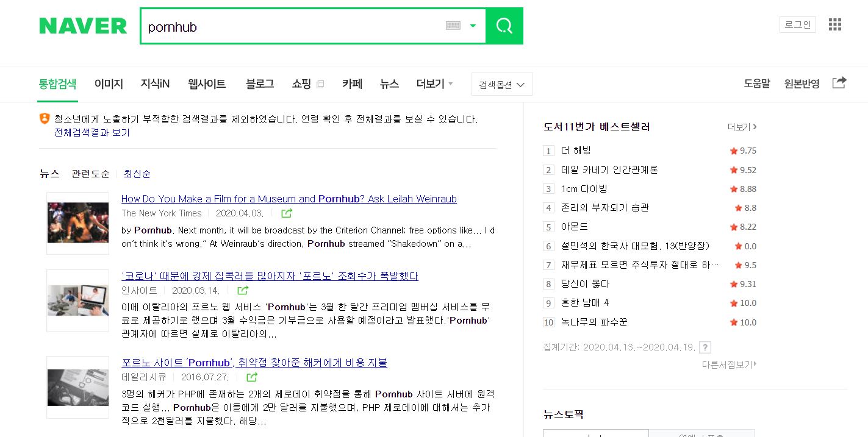Click the date 2020.04.03. on NYT result
868x437 pixels.
[240, 213]
